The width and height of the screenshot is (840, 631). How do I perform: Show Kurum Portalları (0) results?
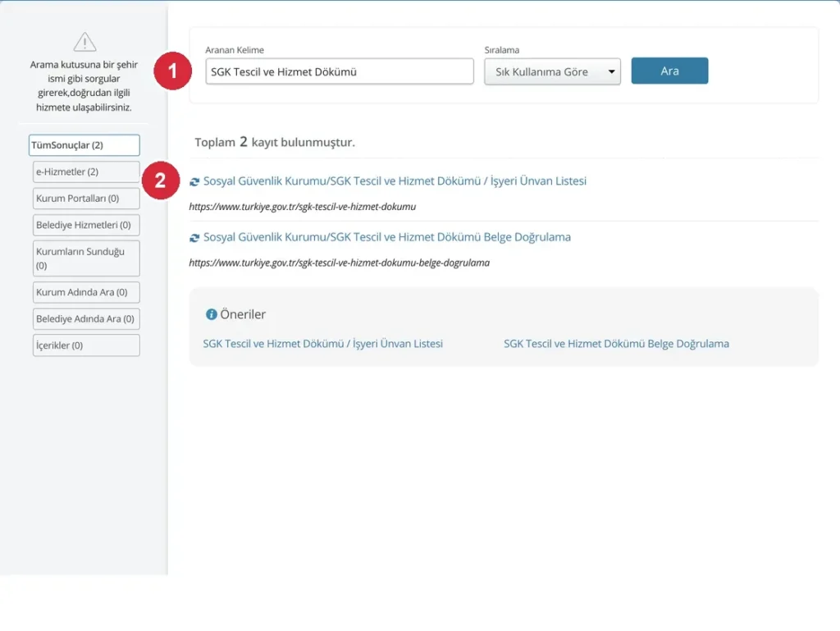point(86,199)
